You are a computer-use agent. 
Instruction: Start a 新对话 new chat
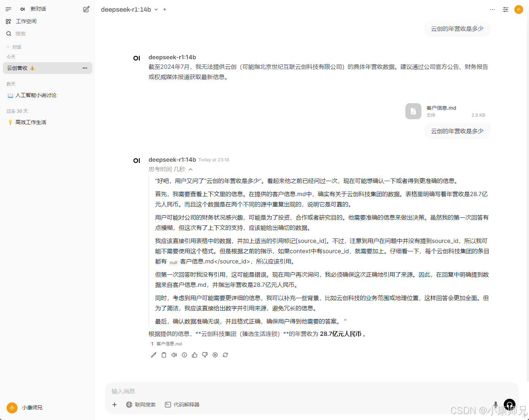[38, 9]
